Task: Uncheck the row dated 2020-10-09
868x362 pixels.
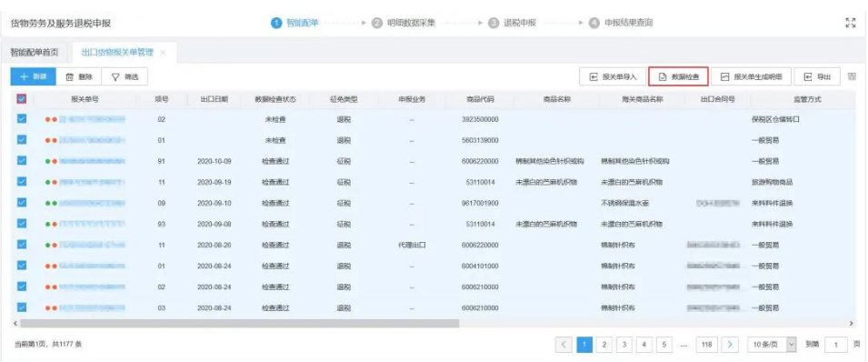Action: click(x=22, y=161)
